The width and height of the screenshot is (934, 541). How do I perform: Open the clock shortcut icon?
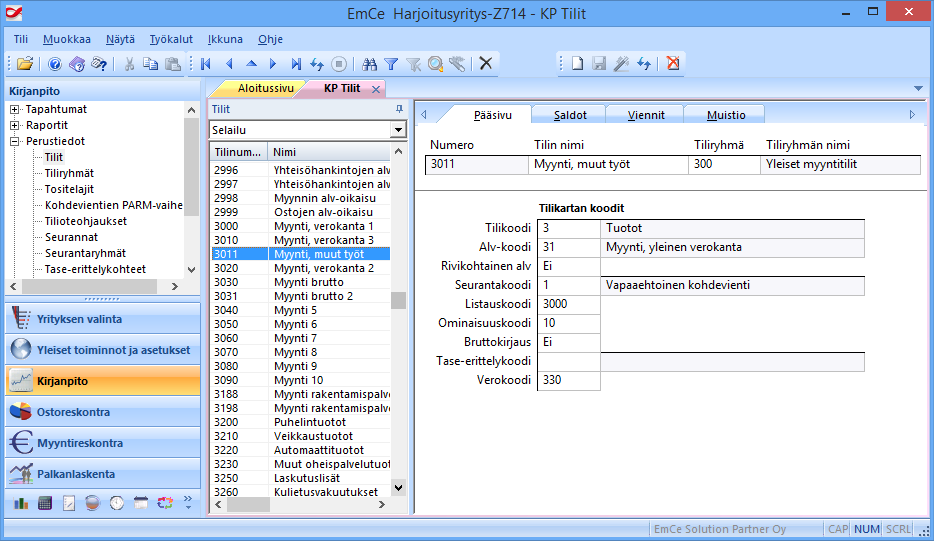click(x=117, y=503)
